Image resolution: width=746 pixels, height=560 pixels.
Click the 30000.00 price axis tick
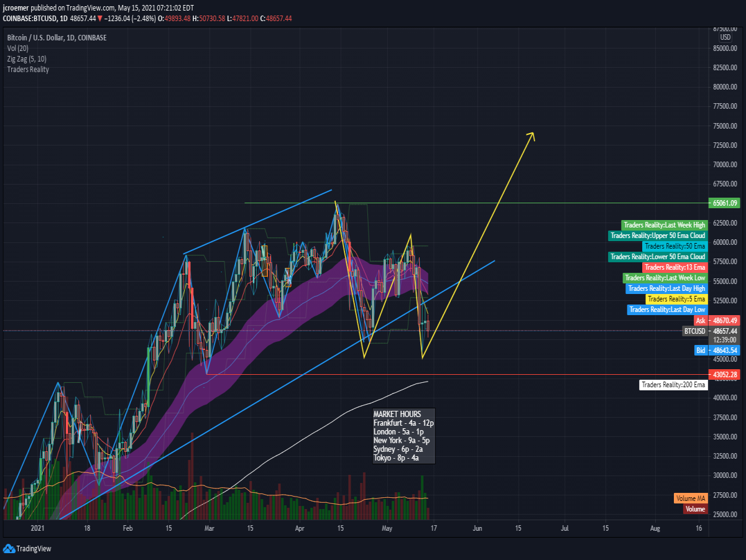[x=725, y=475]
